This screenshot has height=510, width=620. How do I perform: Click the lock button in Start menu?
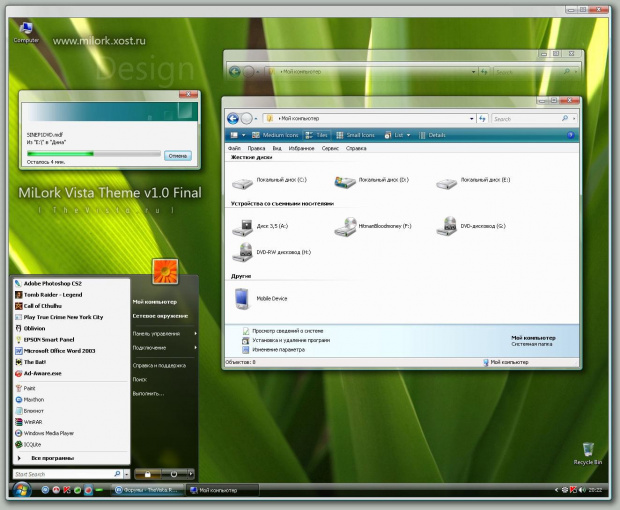[147, 473]
